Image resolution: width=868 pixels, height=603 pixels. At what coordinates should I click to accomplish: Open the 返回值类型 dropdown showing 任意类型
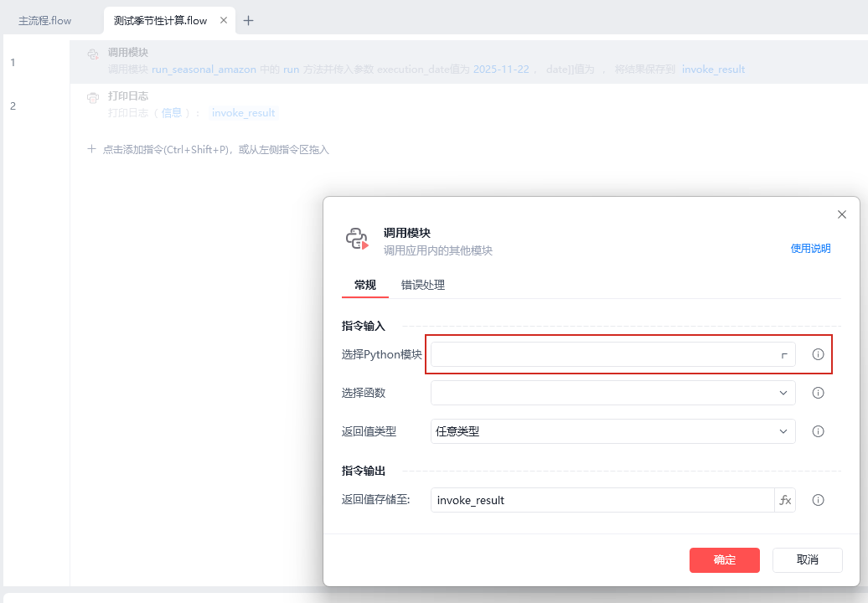point(612,432)
